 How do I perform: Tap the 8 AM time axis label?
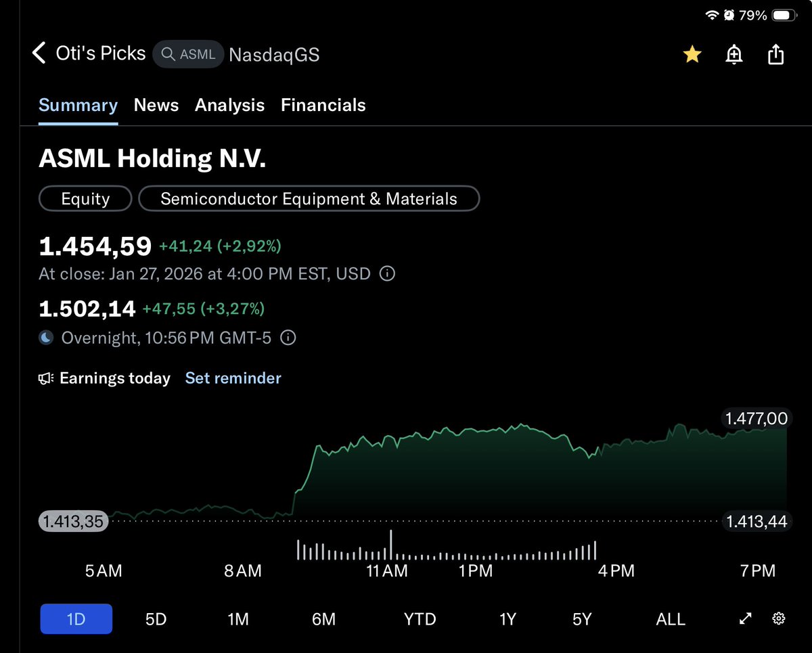[x=244, y=571]
